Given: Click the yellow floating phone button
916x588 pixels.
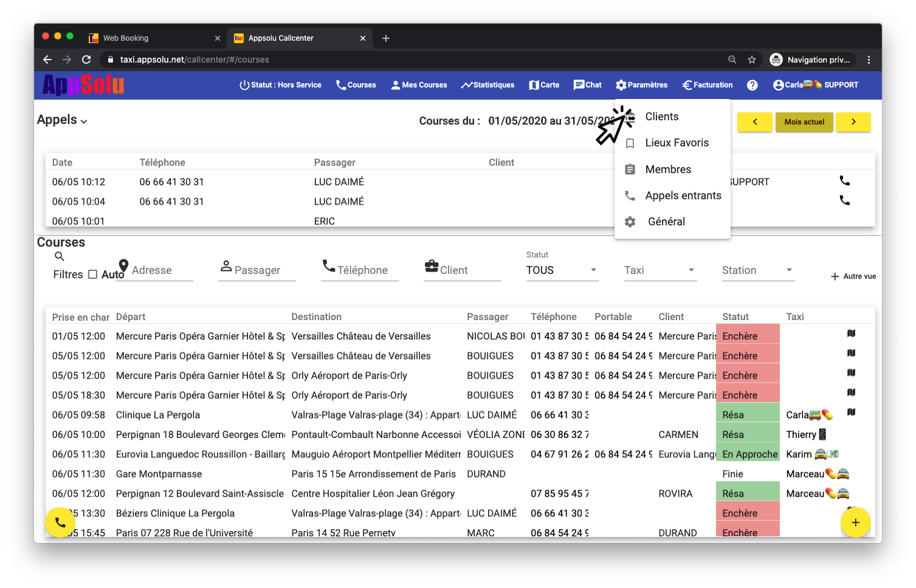Looking at the screenshot, I should point(60,522).
